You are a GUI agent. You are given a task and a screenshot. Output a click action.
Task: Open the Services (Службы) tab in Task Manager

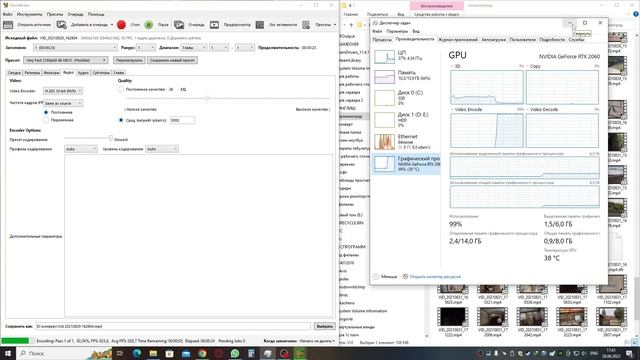576,40
